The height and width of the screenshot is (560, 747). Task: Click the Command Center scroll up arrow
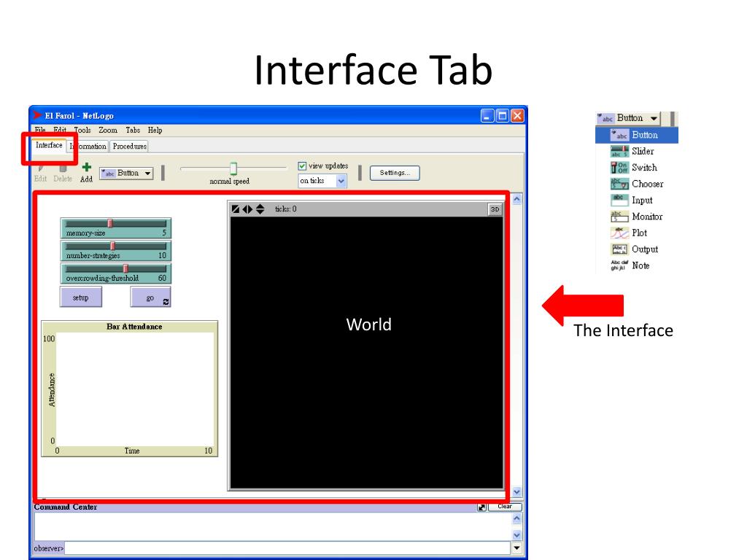click(x=517, y=518)
